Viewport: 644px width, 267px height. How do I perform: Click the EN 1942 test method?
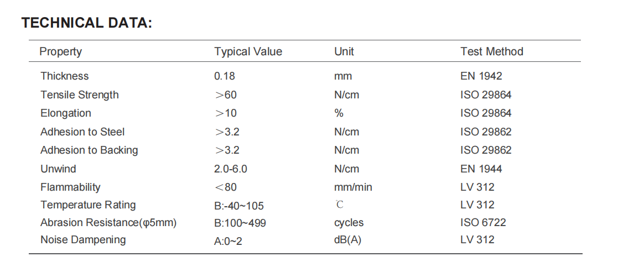coord(481,76)
